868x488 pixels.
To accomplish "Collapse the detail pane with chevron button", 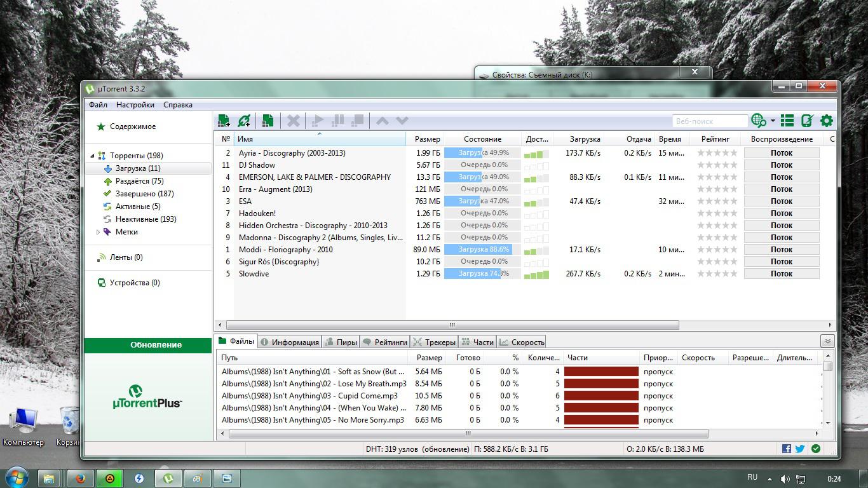I will click(x=827, y=341).
